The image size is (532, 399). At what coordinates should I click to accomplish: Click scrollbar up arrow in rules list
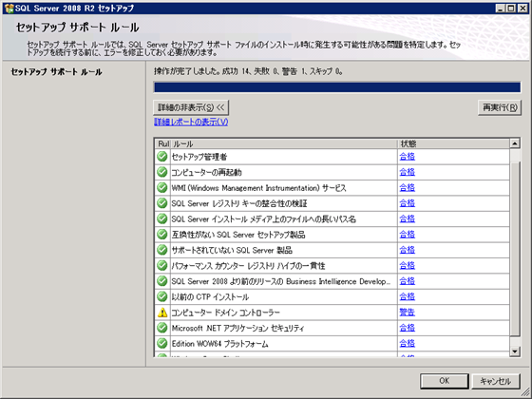[x=515, y=143]
